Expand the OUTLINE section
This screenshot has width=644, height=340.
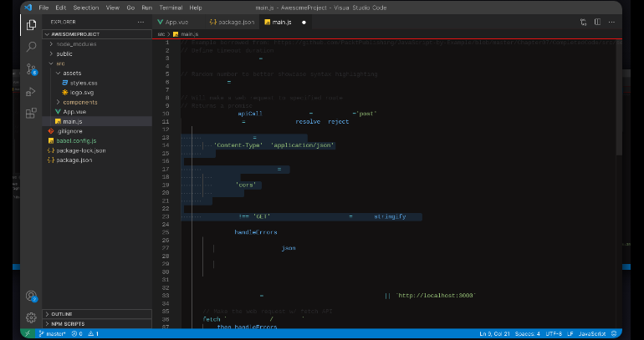click(x=97, y=314)
